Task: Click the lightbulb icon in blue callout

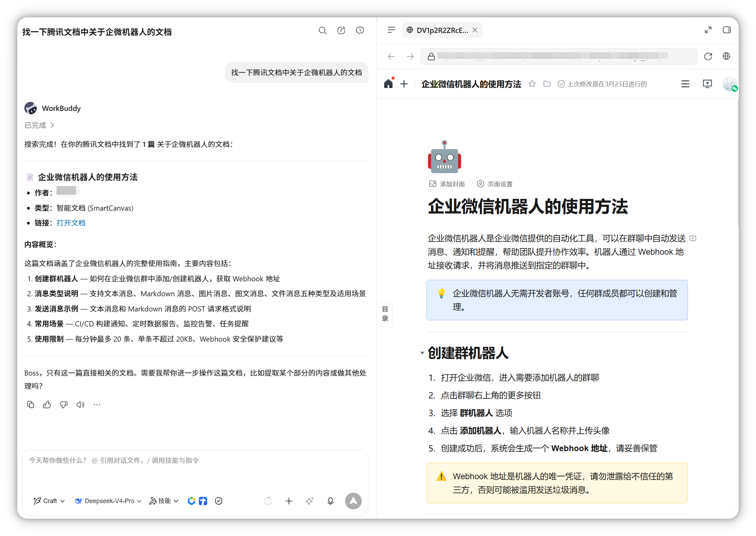Action: click(441, 293)
